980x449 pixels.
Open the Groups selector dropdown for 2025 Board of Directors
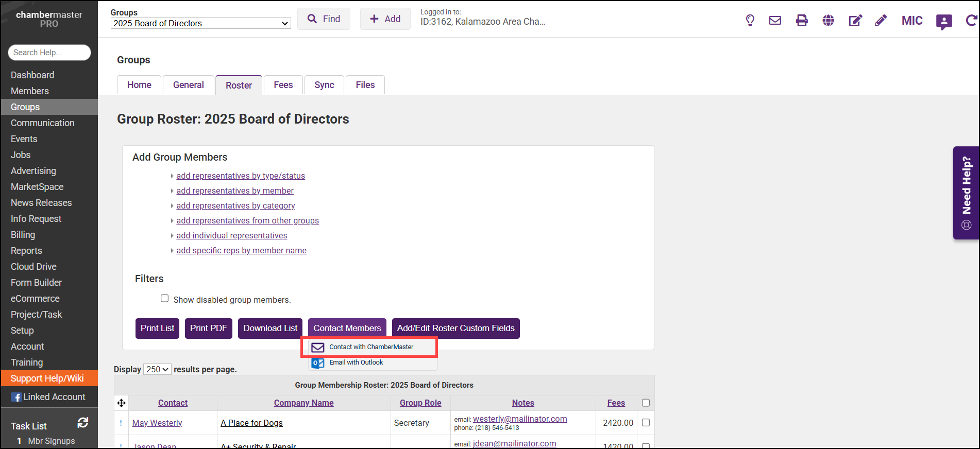pyautogui.click(x=200, y=24)
